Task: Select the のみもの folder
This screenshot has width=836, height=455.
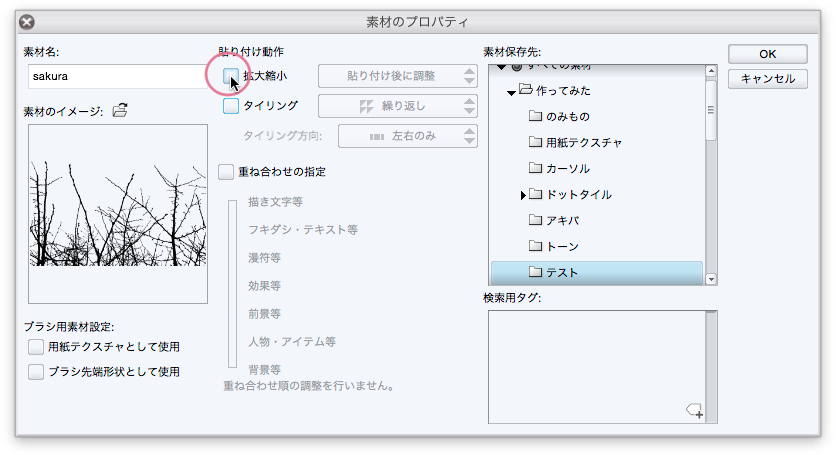Action: [x=567, y=116]
